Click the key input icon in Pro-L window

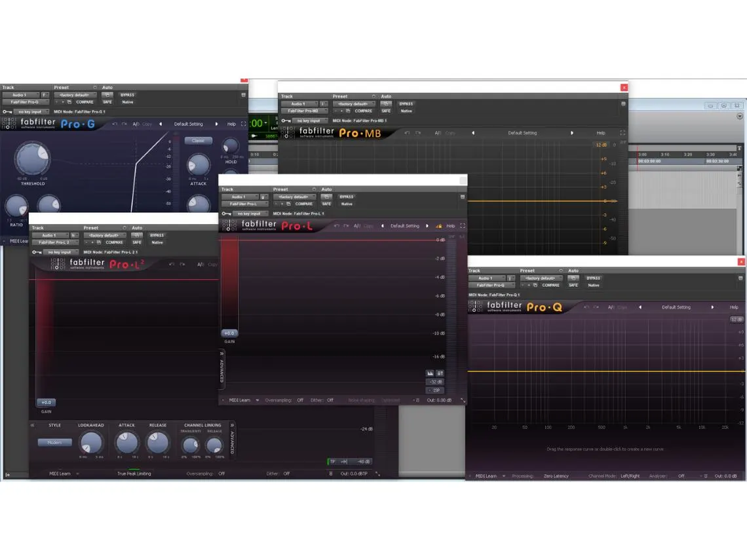(226, 214)
